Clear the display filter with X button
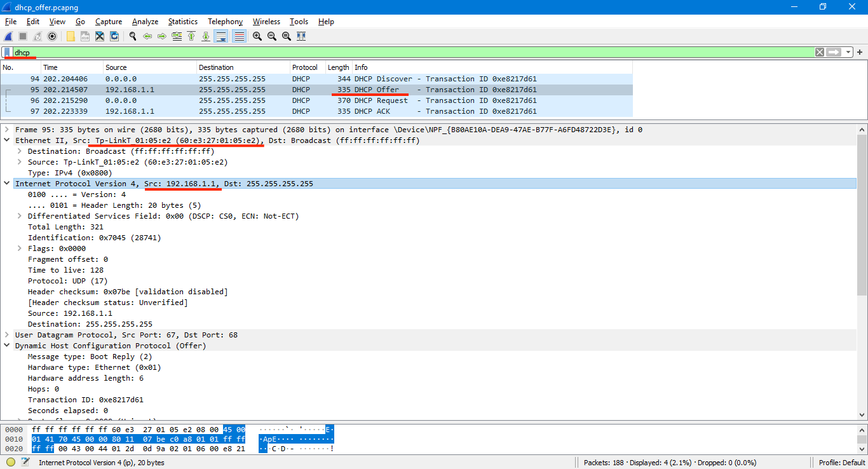Viewport: 868px width, 469px height. coord(820,52)
